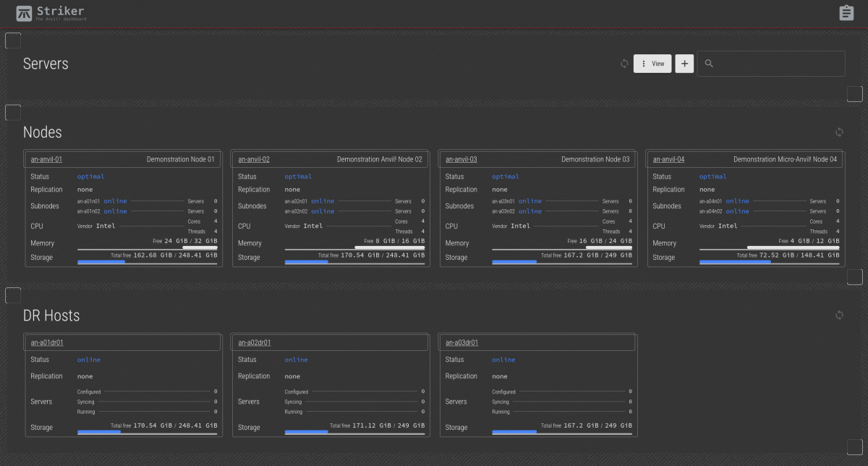Viewport: 868px width, 466px height.
Task: Open the View options menu
Action: coord(652,64)
